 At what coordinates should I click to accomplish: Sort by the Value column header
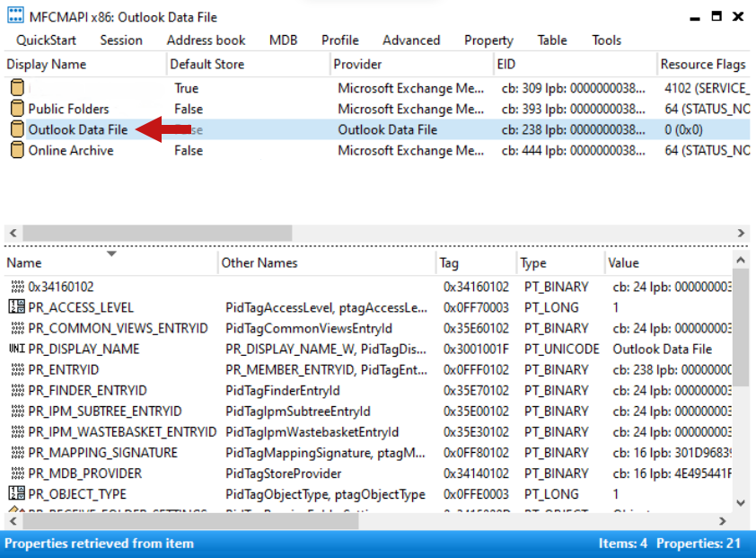[x=668, y=262]
